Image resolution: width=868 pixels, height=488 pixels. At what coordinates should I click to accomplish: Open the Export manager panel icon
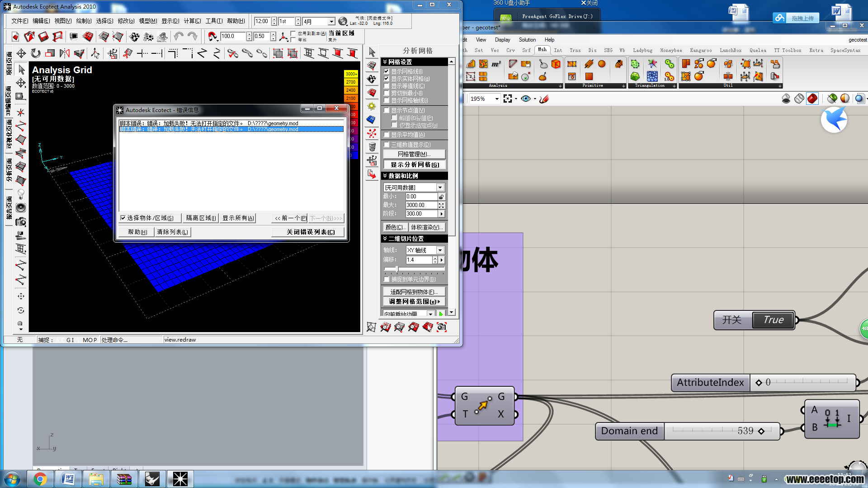(372, 174)
